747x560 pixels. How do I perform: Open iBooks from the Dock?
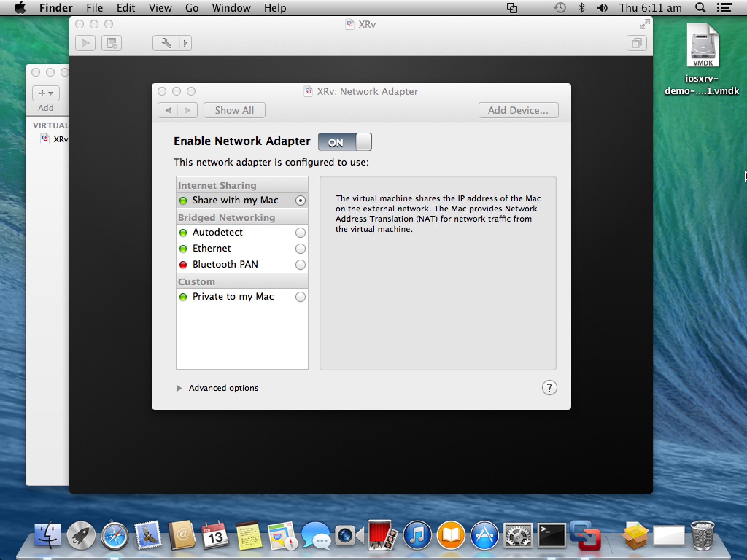point(451,536)
